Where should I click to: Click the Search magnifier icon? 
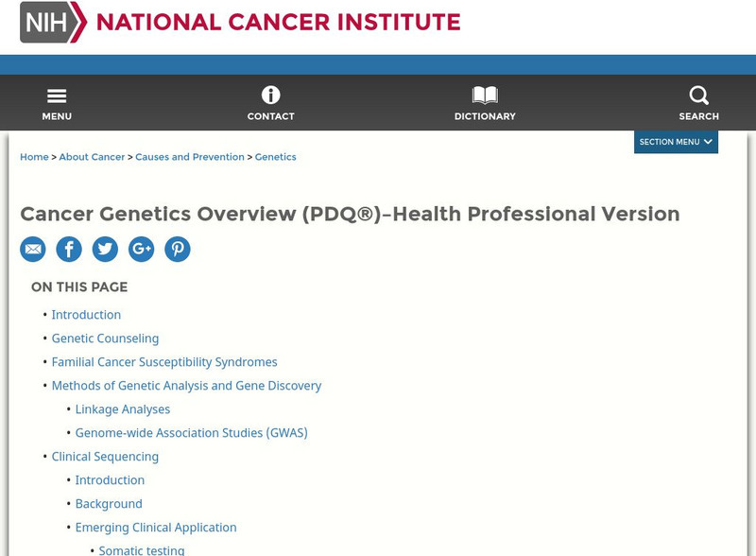[x=698, y=96]
